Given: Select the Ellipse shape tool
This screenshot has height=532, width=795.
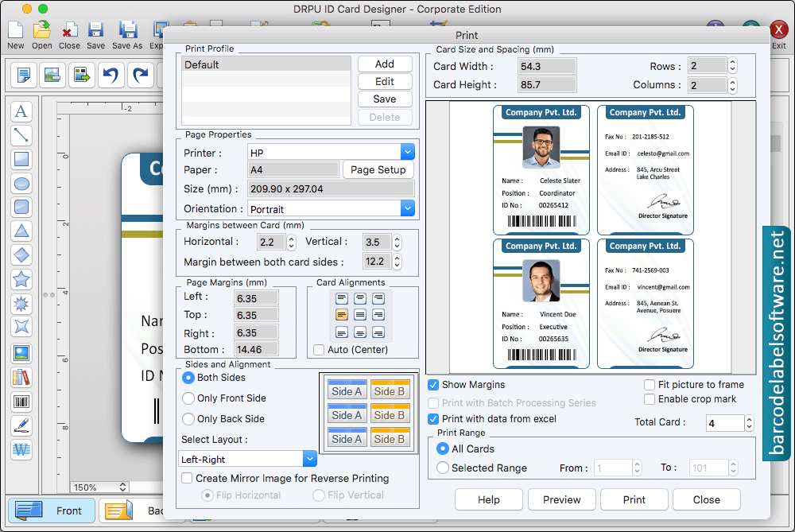Looking at the screenshot, I should tap(21, 183).
